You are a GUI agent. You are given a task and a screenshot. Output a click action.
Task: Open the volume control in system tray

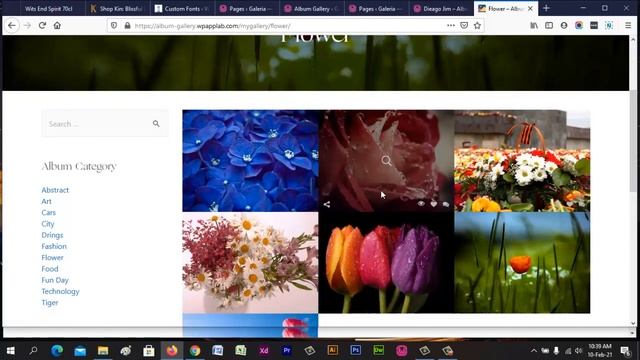(x=578, y=351)
